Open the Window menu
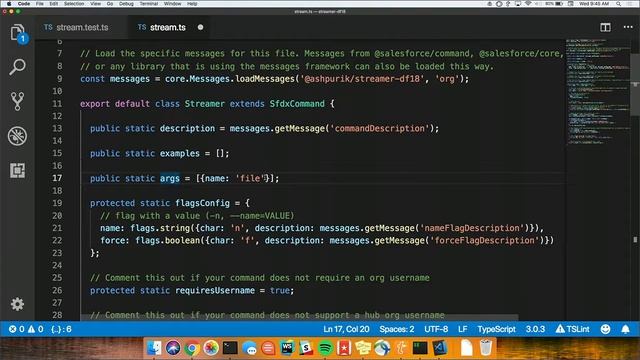This screenshot has width=640, height=360. (173, 3)
